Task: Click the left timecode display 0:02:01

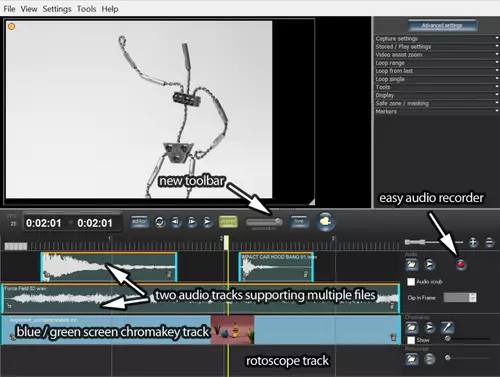Action: pyautogui.click(x=44, y=223)
